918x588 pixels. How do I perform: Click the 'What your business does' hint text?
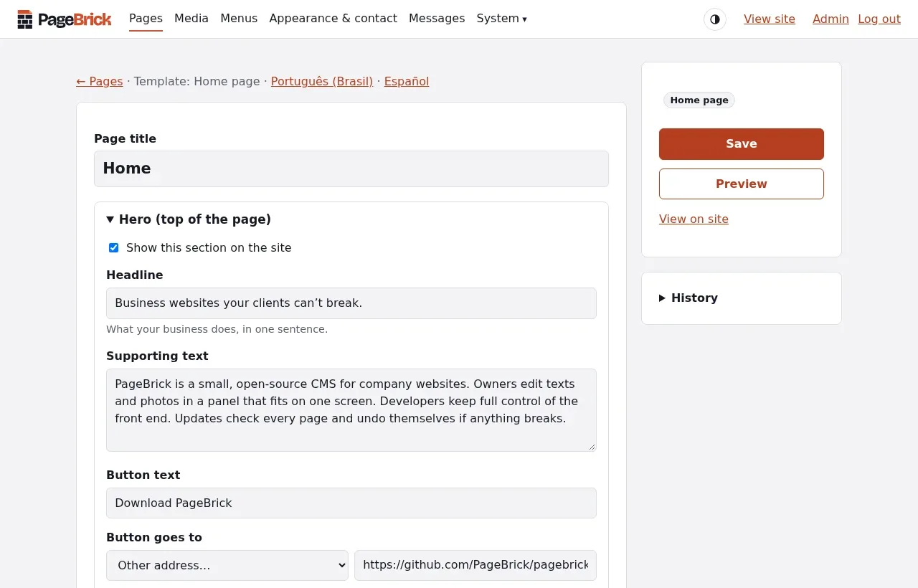coord(217,329)
